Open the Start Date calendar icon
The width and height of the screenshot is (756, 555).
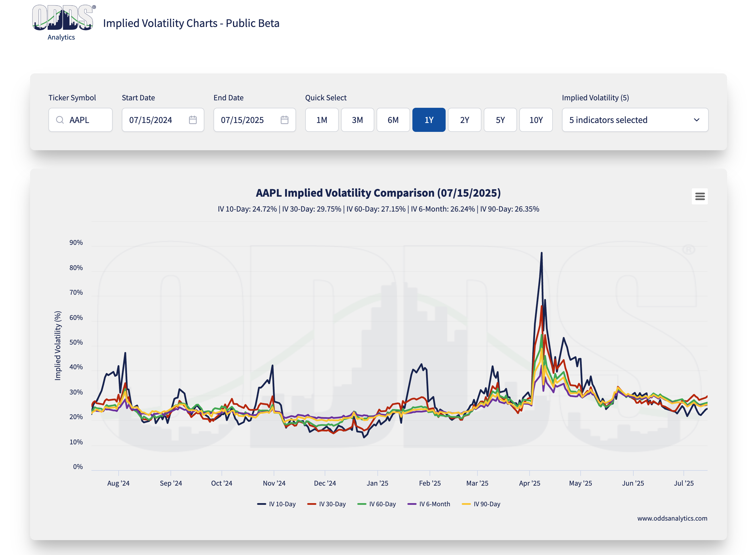(x=193, y=120)
